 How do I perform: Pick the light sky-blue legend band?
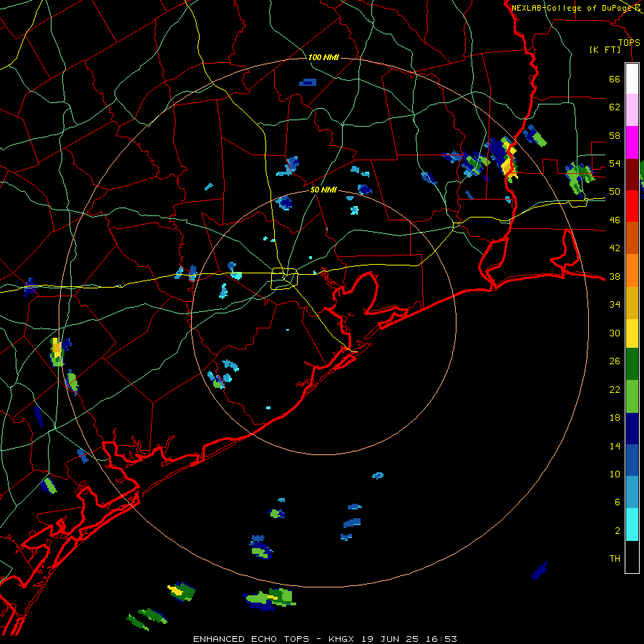pos(632,492)
